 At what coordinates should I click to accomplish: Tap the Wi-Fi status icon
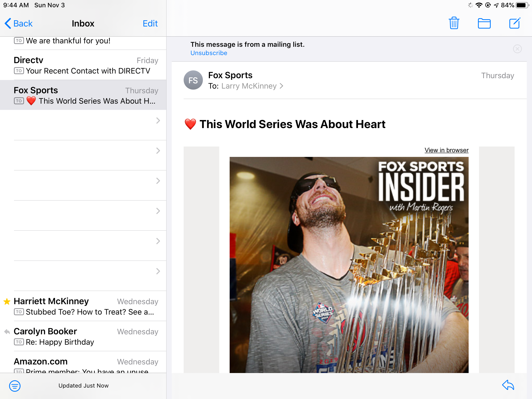[x=479, y=5]
